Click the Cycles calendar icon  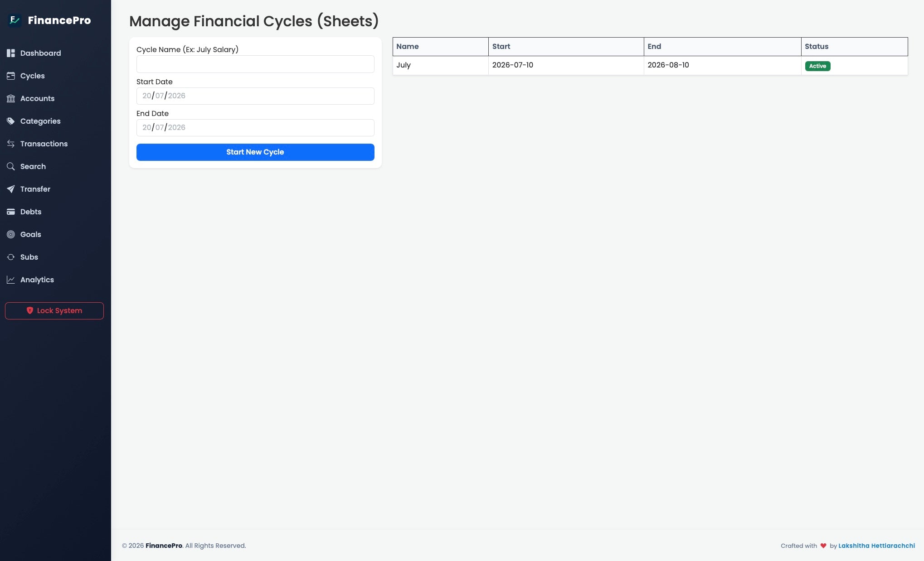click(x=11, y=76)
